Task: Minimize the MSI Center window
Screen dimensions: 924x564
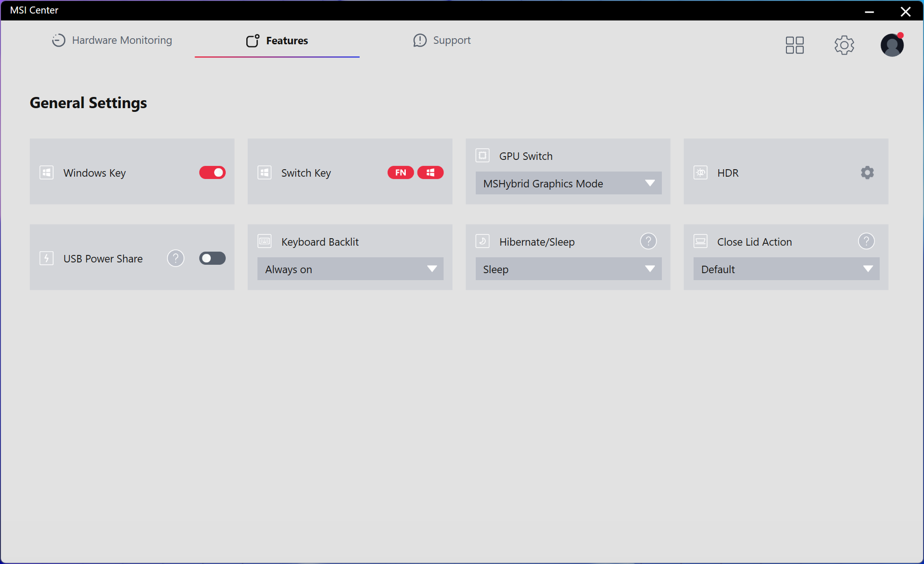Action: click(869, 12)
